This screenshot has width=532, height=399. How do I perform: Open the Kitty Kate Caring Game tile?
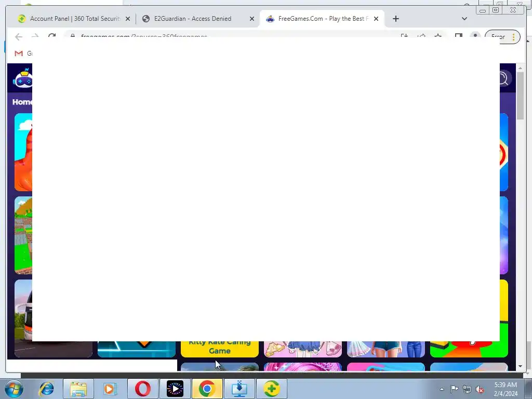pyautogui.click(x=220, y=349)
